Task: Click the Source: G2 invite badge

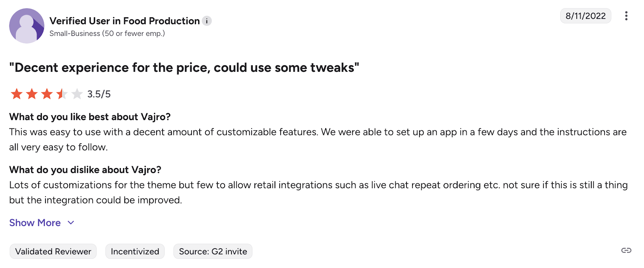Action: (x=213, y=251)
